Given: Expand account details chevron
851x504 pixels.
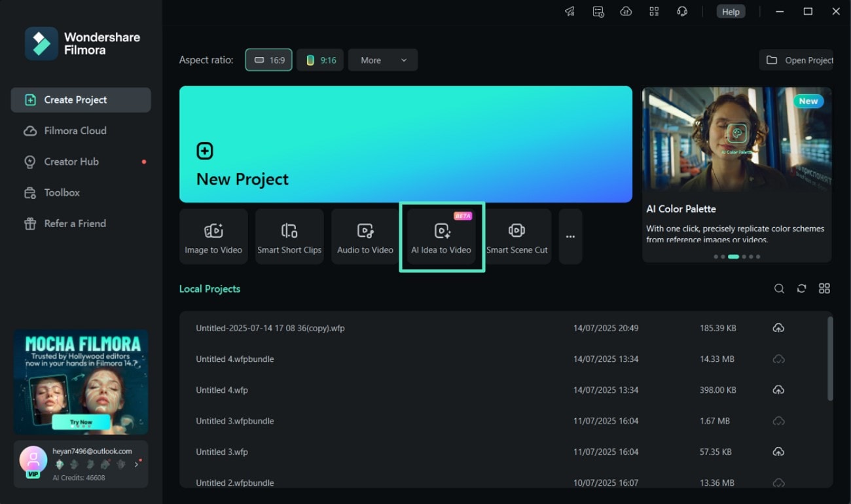Looking at the screenshot, I should (136, 464).
